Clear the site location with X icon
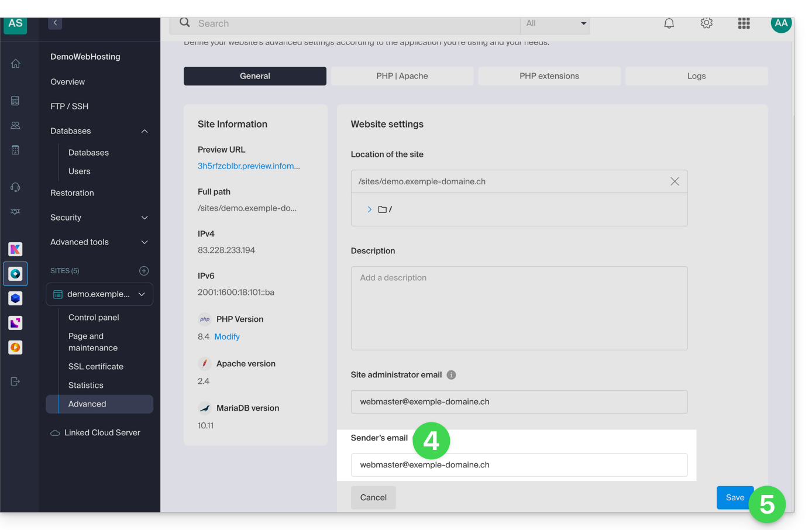This screenshot has height=530, width=812. [x=675, y=181]
